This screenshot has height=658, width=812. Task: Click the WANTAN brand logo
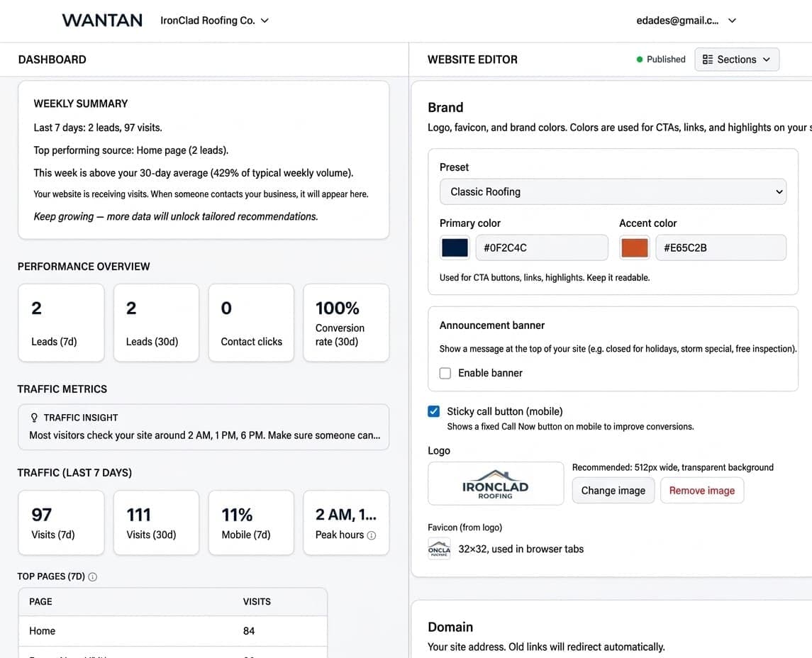101,20
